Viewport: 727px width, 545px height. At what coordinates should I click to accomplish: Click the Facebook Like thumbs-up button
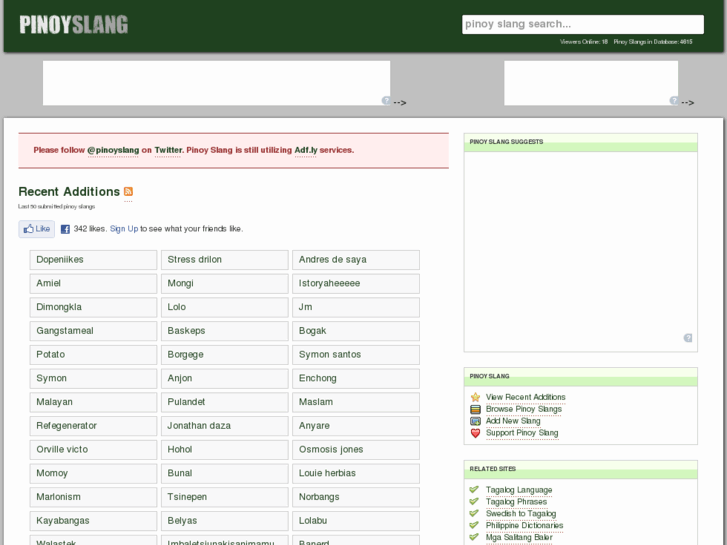(37, 229)
